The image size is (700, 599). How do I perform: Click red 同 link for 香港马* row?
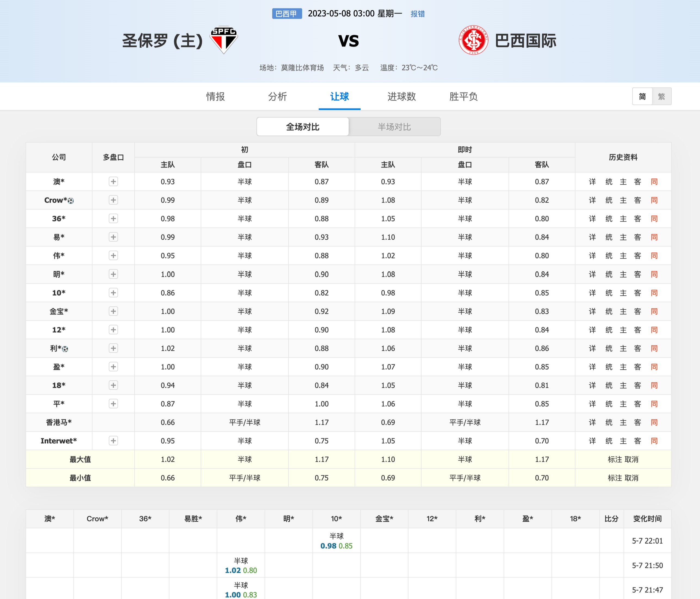tap(654, 422)
